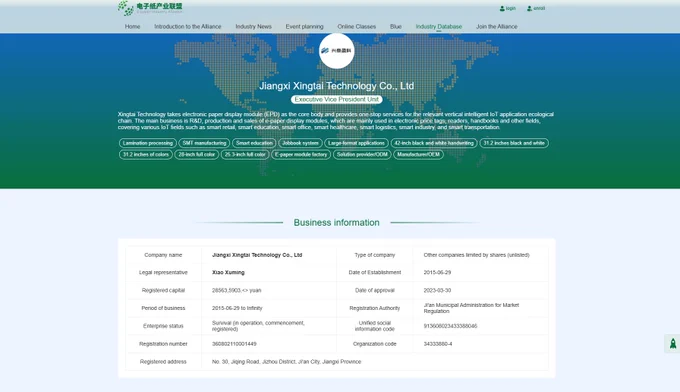
Task: Select 42-inch black and white handwriting tag
Action: click(434, 143)
